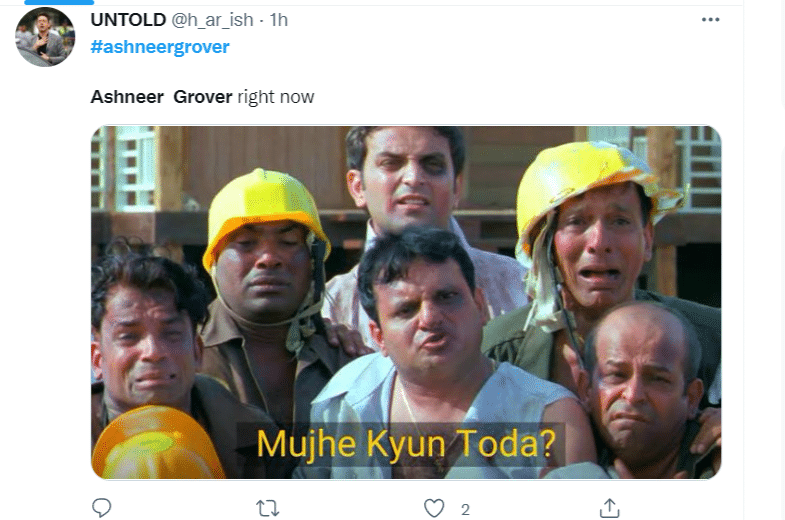Visit the UNTOLD display name profile
Screen dimensions: 785x520
coord(128,20)
